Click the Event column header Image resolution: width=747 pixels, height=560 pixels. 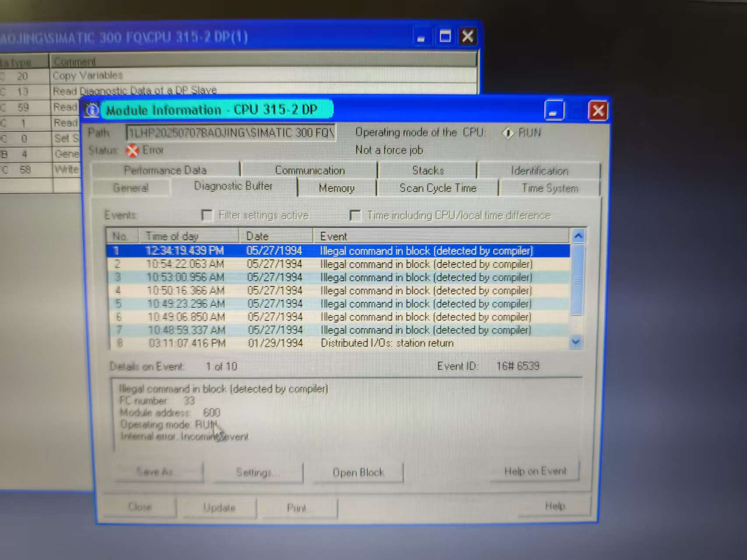click(441, 236)
